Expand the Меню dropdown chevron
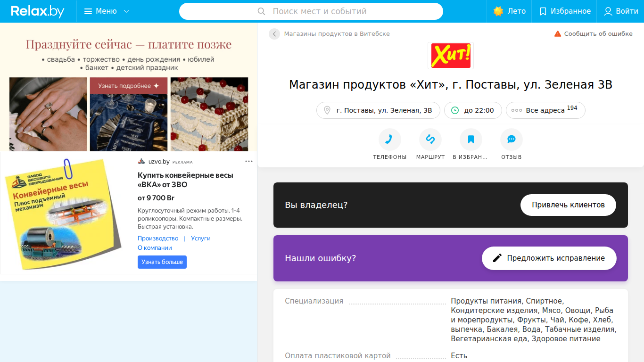Screen dimensions: 644x362 coord(126,11)
